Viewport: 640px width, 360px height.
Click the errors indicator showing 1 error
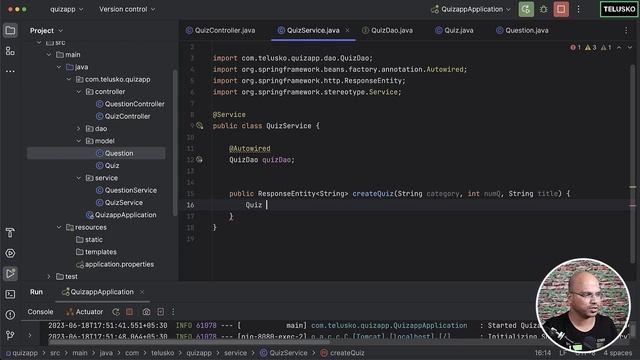point(575,48)
